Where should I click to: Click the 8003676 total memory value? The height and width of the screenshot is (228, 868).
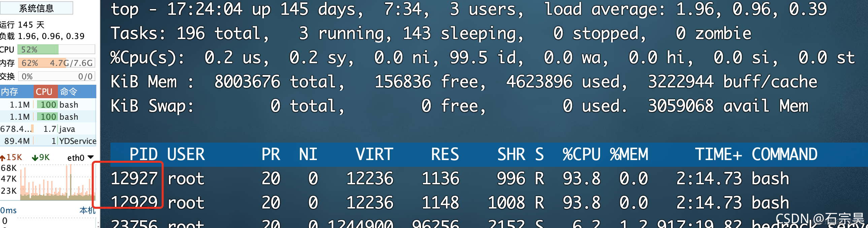click(247, 82)
